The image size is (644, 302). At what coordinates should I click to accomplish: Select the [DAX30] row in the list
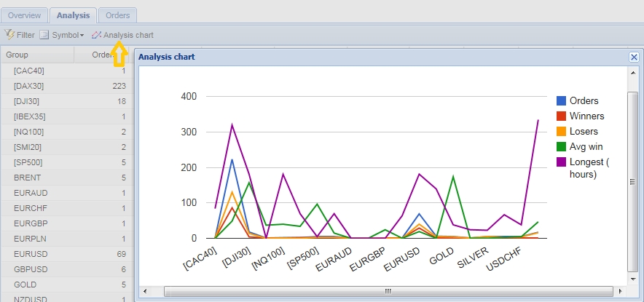point(66,86)
